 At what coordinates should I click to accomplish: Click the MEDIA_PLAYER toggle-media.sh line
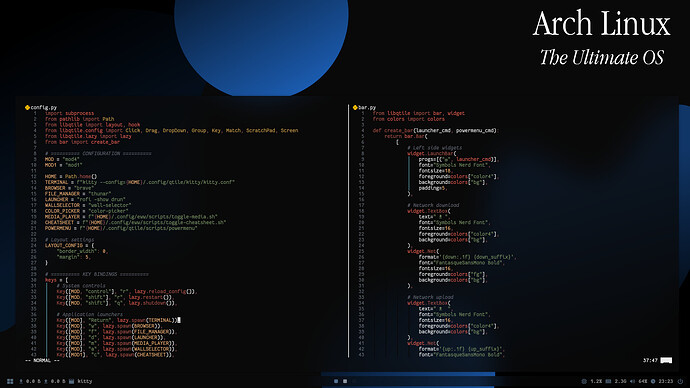tap(131, 216)
